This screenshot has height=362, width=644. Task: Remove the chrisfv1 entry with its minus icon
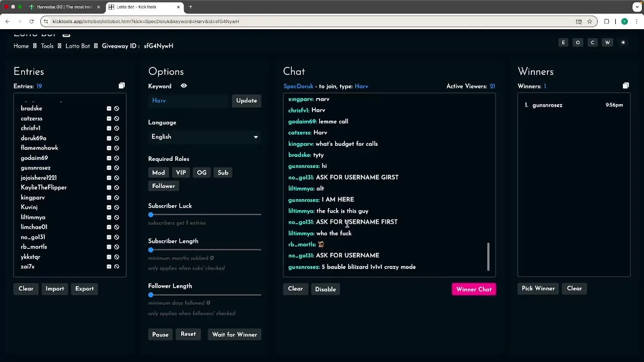point(109,128)
